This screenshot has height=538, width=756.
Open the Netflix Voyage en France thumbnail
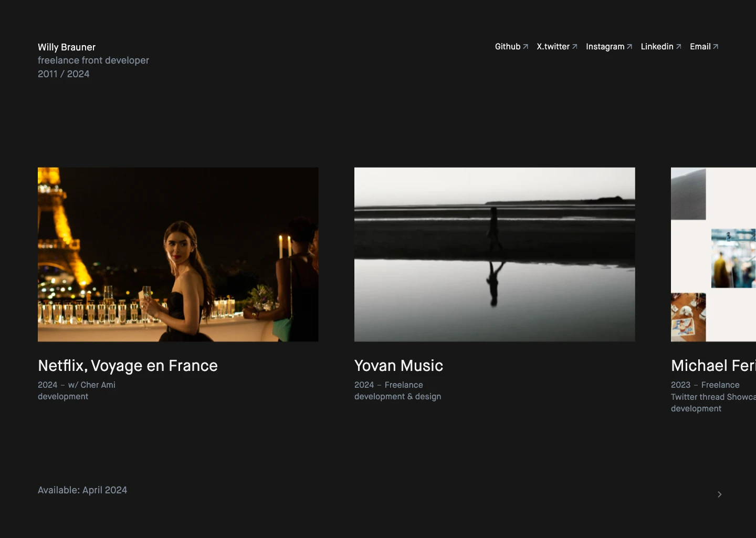pyautogui.click(x=178, y=254)
